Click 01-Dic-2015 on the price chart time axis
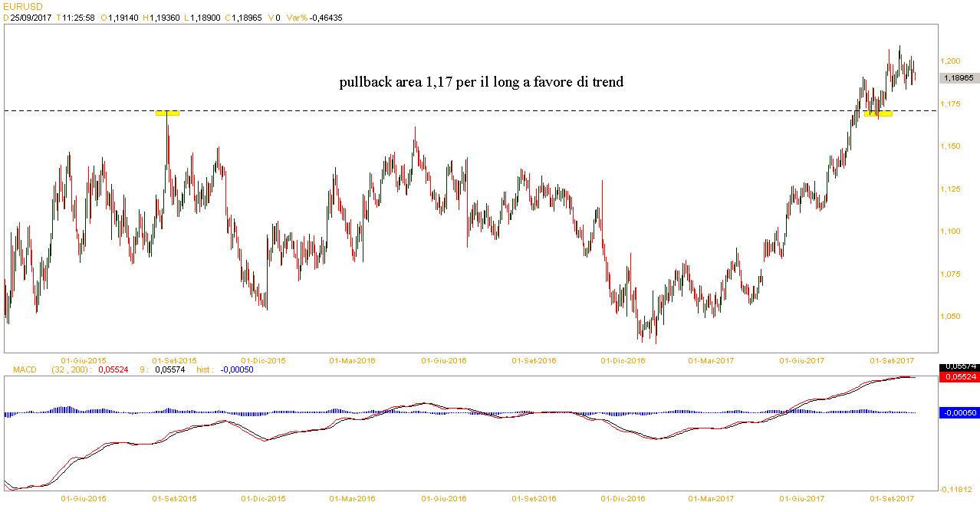 click(x=263, y=359)
